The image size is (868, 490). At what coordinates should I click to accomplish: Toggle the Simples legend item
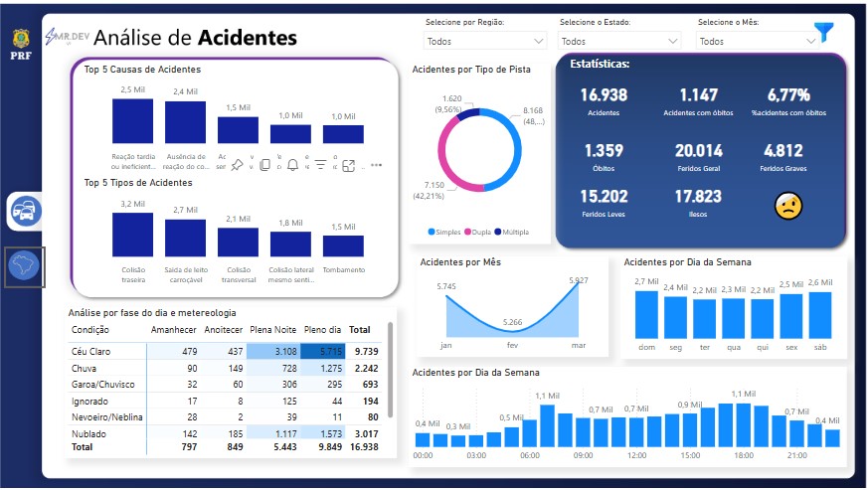(444, 232)
